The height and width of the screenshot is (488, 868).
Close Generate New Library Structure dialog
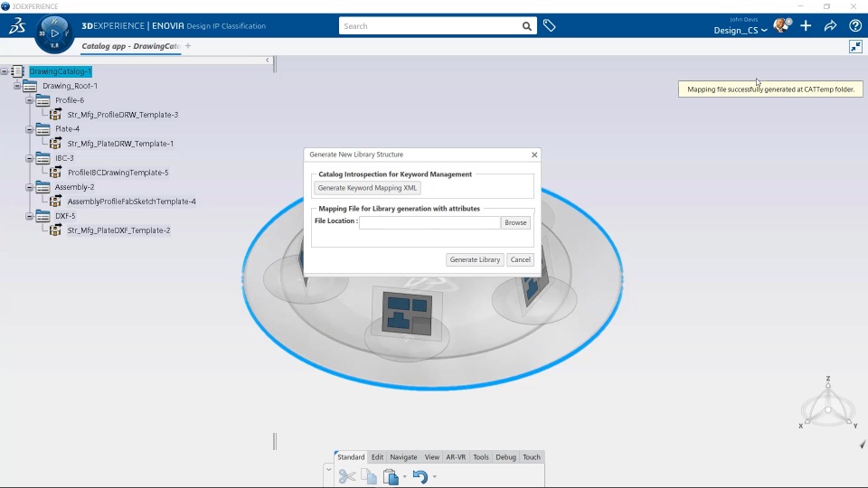534,155
